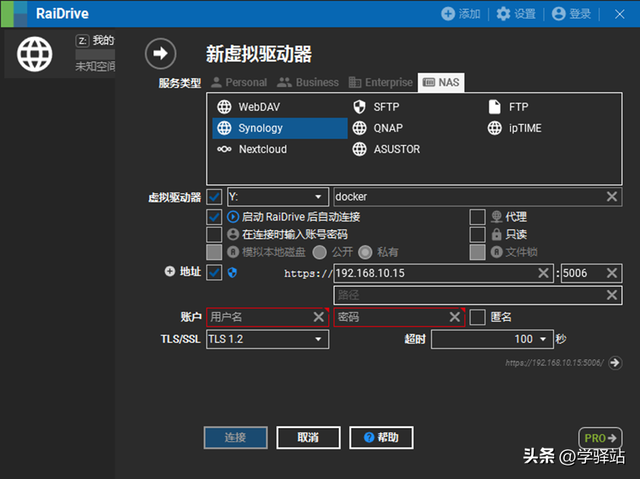
Task: Click the login (登录) user icon
Action: point(558,14)
